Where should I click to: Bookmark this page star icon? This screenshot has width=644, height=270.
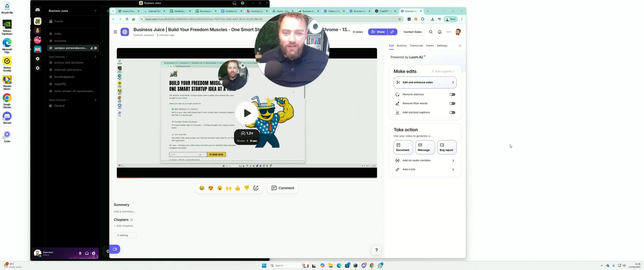click(x=400, y=19)
